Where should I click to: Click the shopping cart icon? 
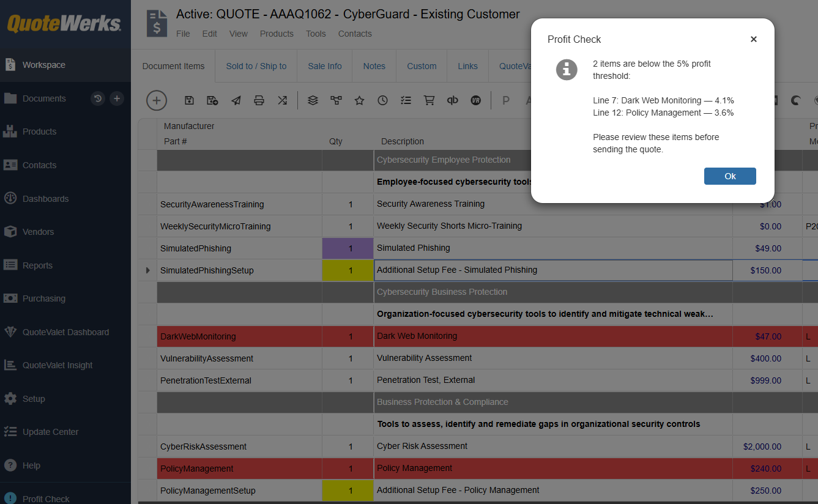[429, 100]
